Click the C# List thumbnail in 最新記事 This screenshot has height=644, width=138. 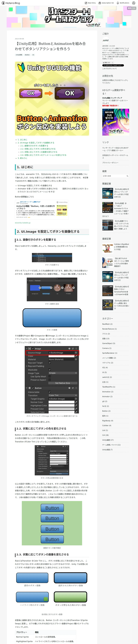107,305
